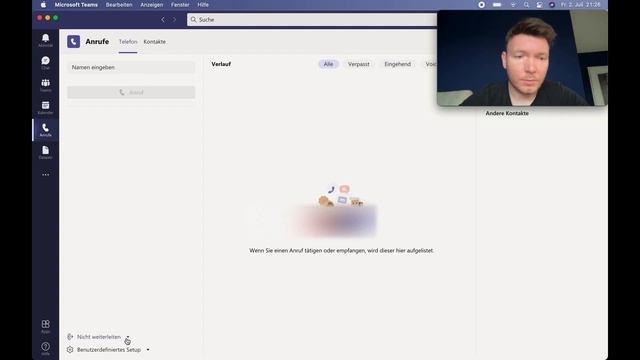Click the greyed Anruf call button
Screen dimensions: 640x360
(x=131, y=92)
